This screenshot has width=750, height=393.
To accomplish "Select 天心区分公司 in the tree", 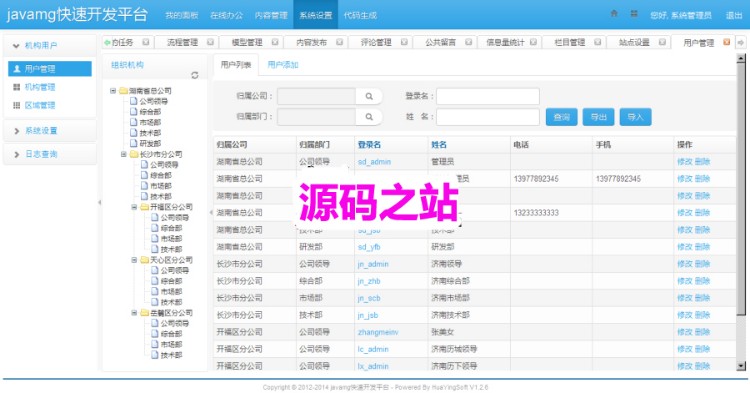I will click(171, 260).
